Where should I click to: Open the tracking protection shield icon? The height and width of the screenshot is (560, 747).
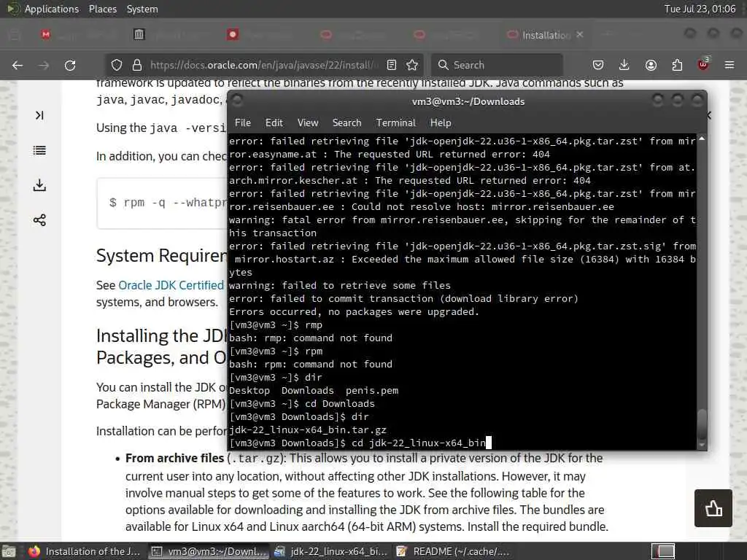117,65
